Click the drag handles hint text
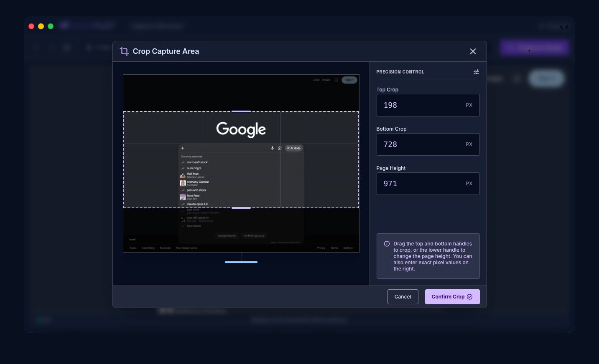This screenshot has width=599, height=364. (x=433, y=256)
